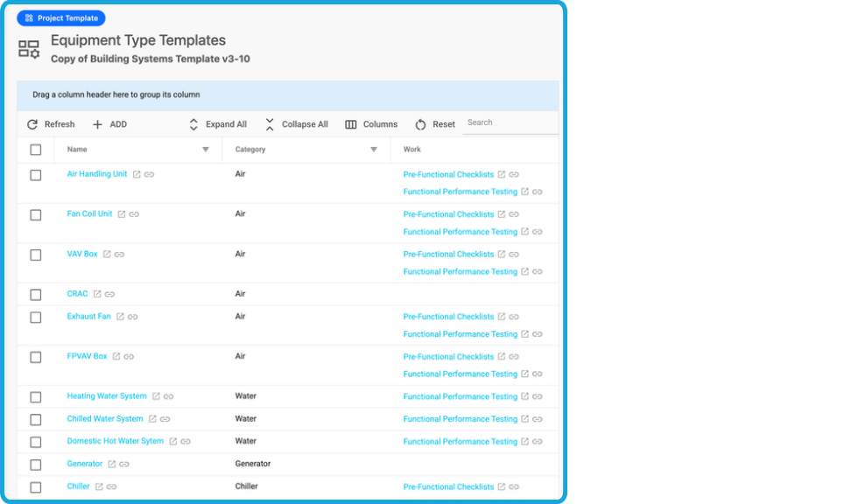The width and height of the screenshot is (844, 504).
Task: Open the Domestic Hot Water Sytem link
Action: (115, 441)
